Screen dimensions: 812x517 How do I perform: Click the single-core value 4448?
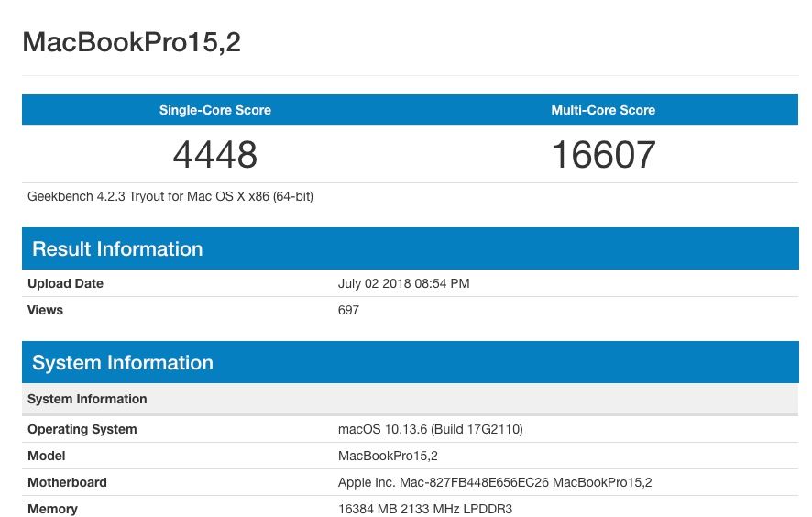(214, 154)
